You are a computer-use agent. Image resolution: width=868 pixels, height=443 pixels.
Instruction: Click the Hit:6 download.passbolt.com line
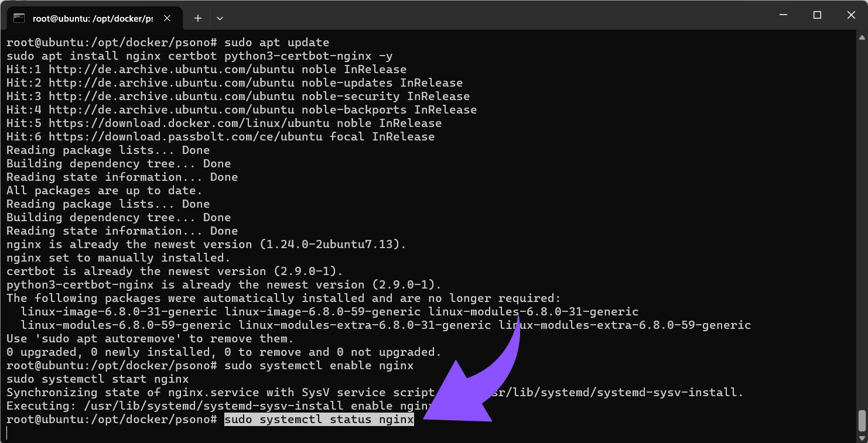tap(221, 137)
